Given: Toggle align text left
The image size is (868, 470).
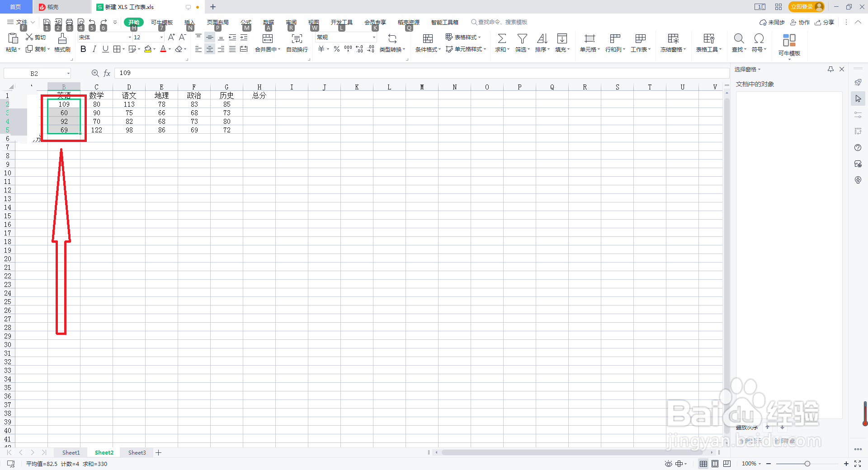Looking at the screenshot, I should coord(198,49).
